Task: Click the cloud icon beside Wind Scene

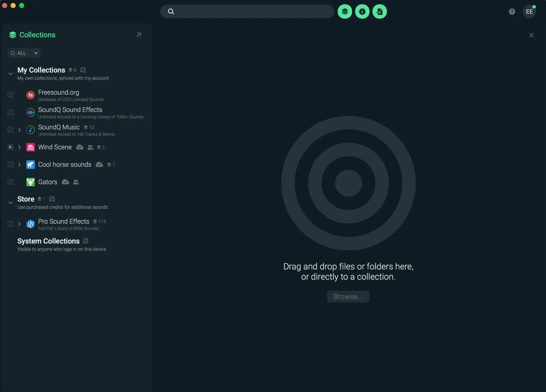Action: [80, 147]
